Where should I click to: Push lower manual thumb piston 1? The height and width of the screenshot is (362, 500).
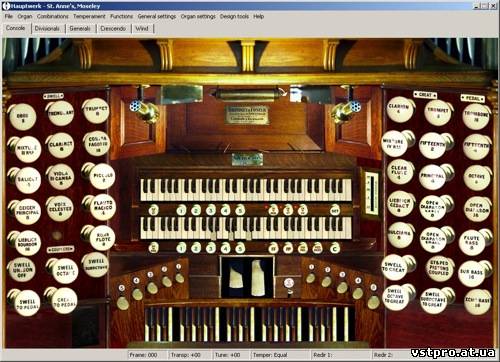(x=181, y=248)
